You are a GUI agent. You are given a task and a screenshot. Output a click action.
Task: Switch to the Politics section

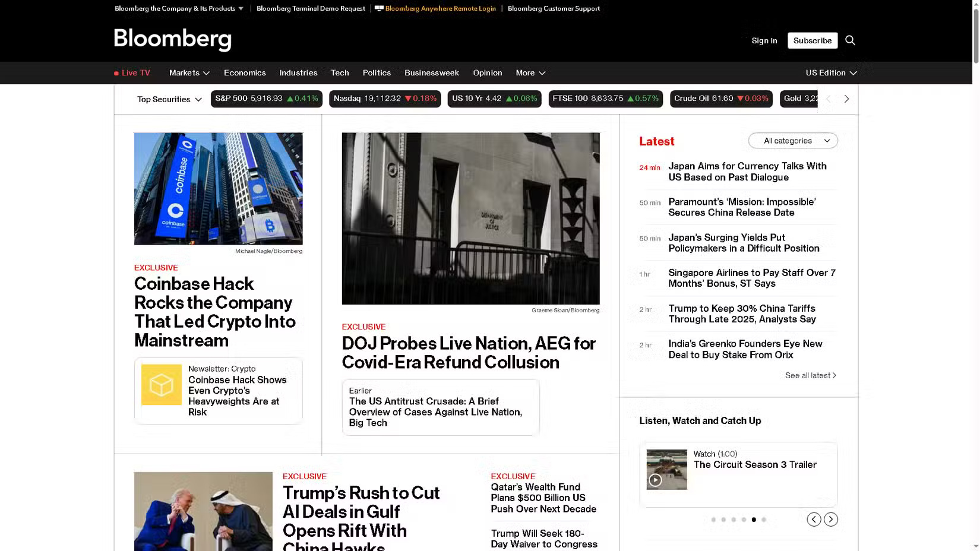click(x=376, y=72)
